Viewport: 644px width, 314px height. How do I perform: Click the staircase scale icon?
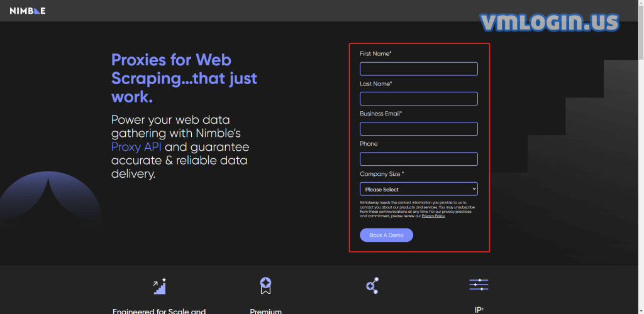(160, 286)
